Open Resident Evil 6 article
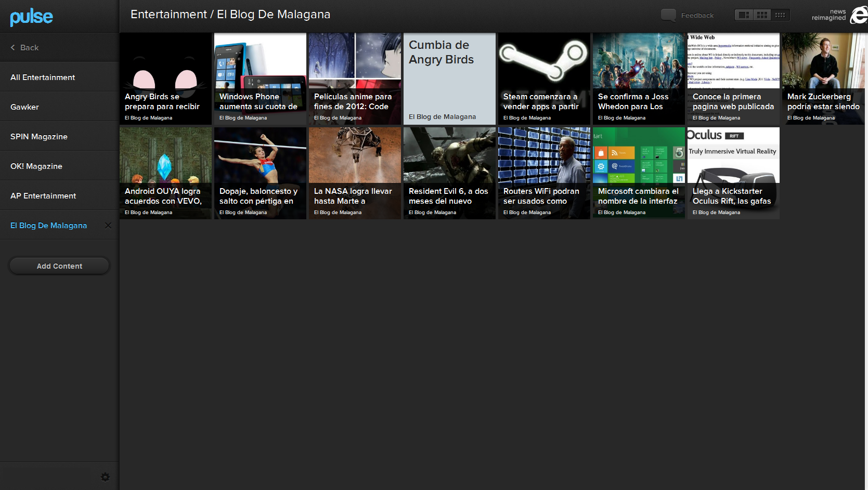The image size is (868, 490). (449, 174)
